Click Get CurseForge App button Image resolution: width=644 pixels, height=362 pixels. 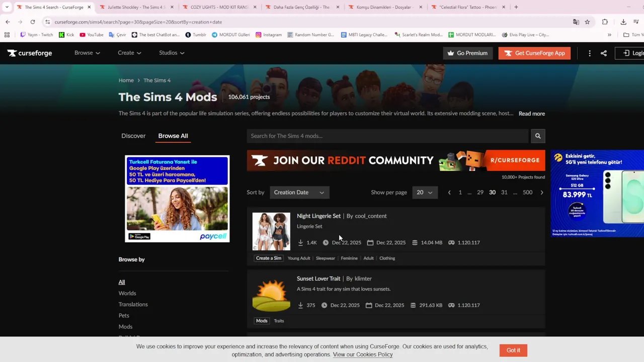(534, 53)
